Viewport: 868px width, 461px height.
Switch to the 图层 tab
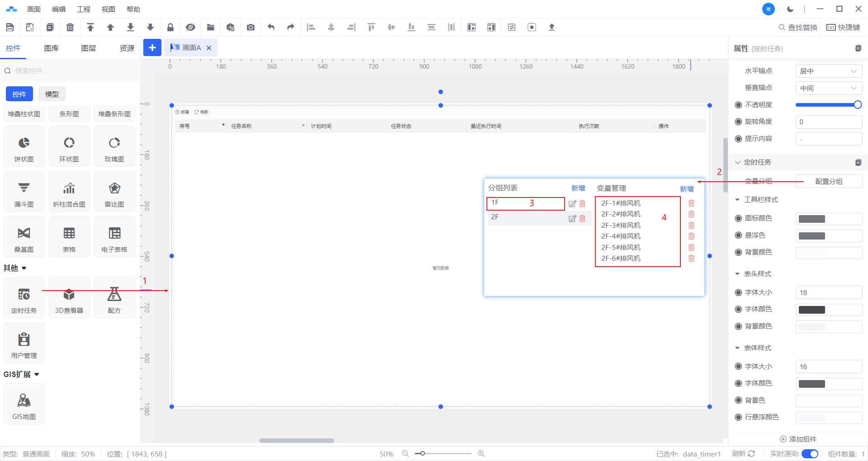89,48
